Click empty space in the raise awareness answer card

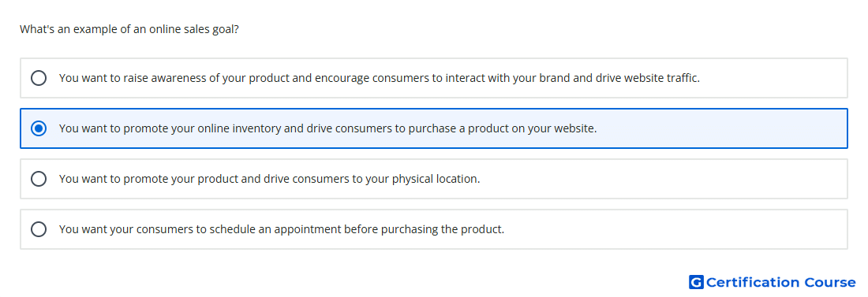click(x=775, y=78)
